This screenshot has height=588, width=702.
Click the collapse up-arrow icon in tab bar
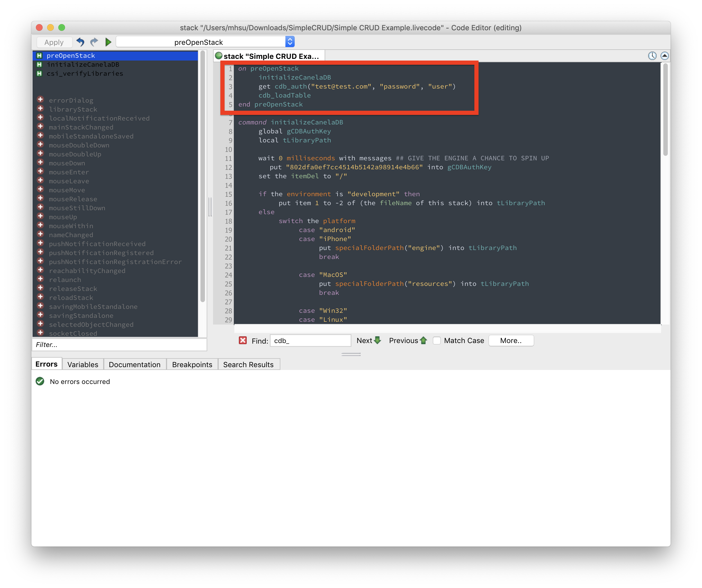pos(664,56)
